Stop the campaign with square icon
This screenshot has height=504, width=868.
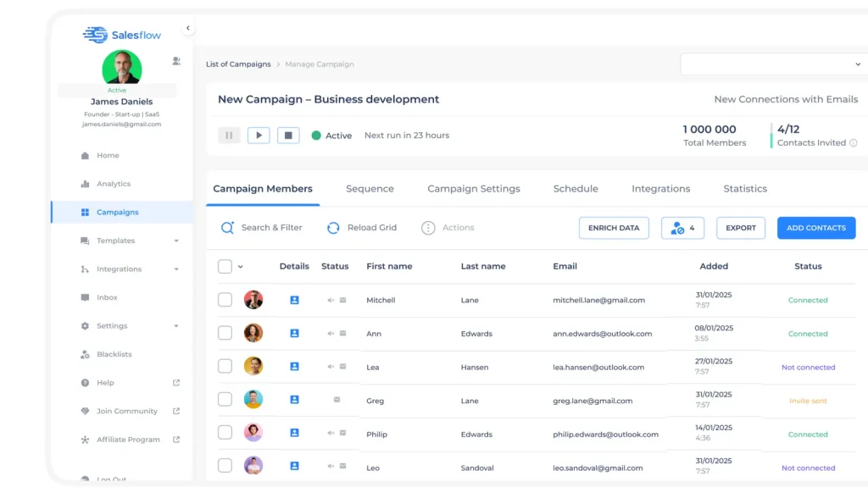pyautogui.click(x=288, y=136)
